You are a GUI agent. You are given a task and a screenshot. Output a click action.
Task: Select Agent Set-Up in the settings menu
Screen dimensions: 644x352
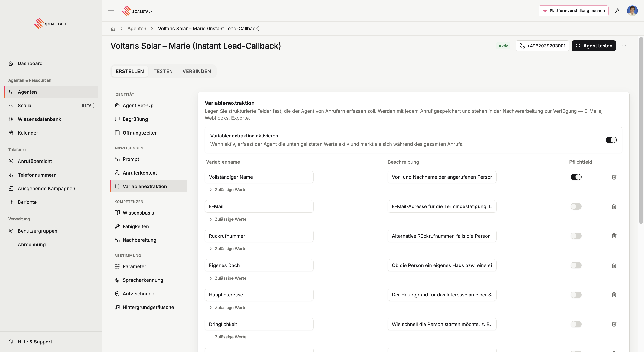pyautogui.click(x=148, y=106)
